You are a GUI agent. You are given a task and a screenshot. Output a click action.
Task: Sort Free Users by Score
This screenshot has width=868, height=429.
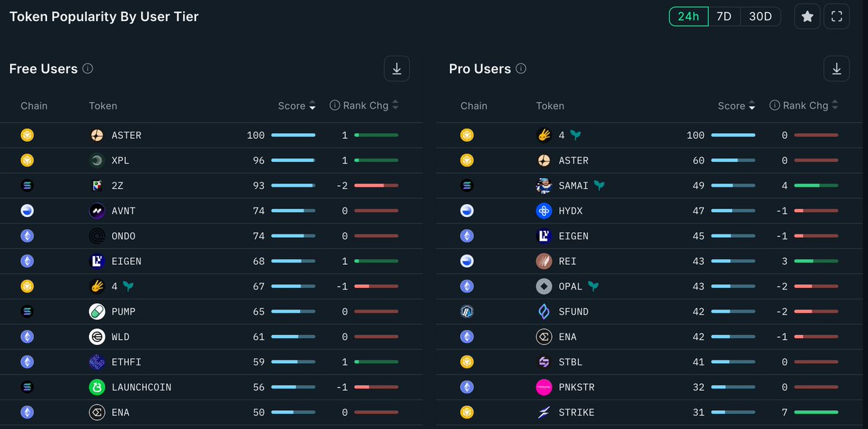coord(297,106)
